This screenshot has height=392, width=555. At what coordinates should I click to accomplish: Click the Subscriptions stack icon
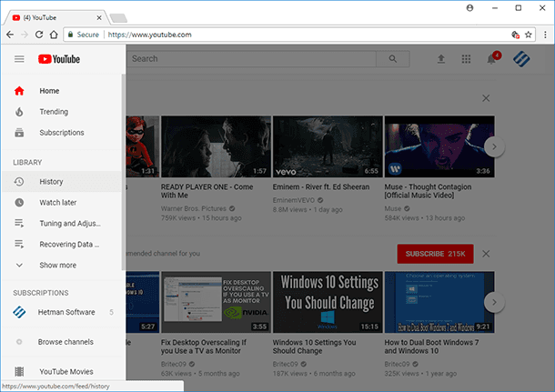click(19, 133)
